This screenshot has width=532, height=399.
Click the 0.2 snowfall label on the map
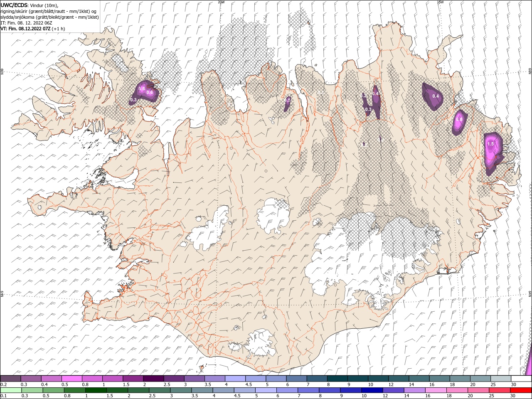pyautogui.click(x=363, y=96)
